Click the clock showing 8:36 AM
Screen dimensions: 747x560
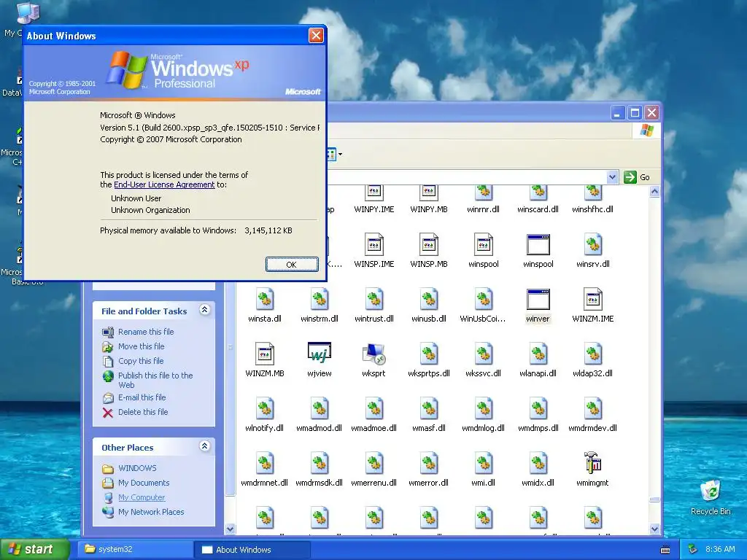tap(720, 550)
